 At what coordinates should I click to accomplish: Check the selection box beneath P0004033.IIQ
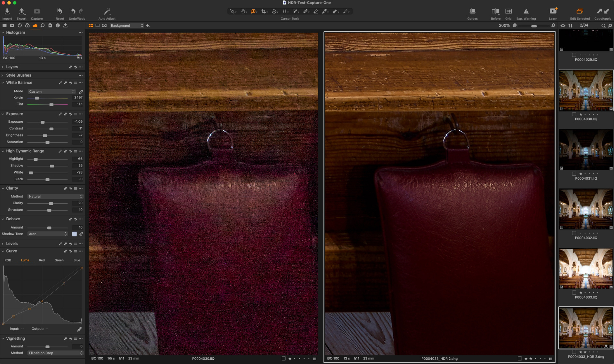coord(574,292)
